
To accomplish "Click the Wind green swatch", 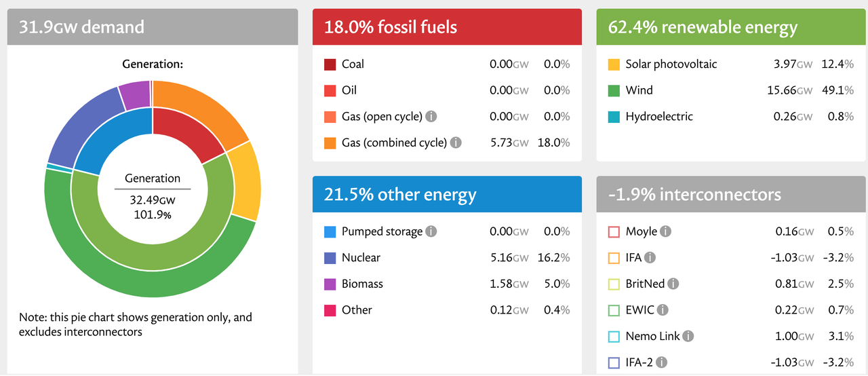I will [614, 90].
